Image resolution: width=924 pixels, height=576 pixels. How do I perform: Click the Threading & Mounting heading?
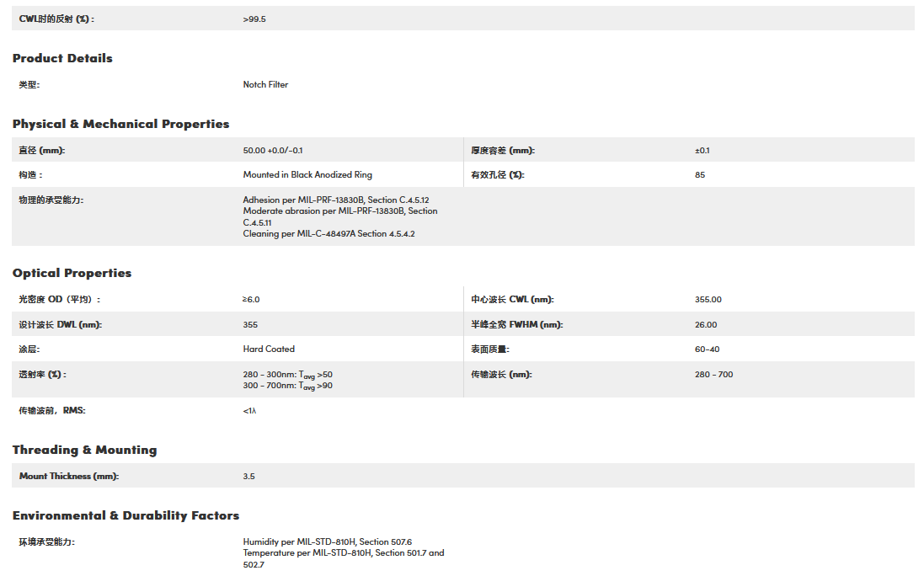84,450
